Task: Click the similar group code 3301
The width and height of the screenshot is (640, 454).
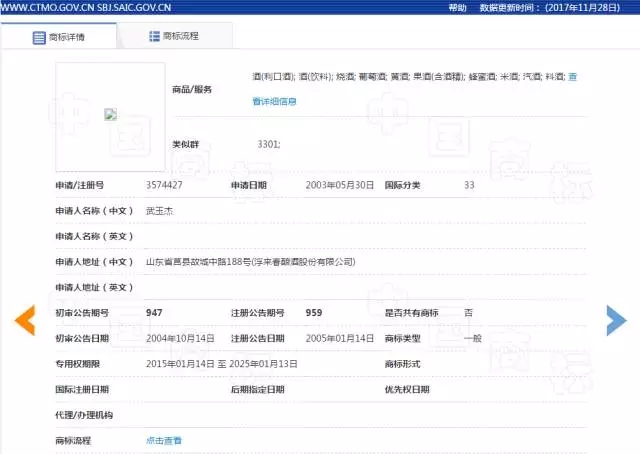Action: pyautogui.click(x=269, y=144)
